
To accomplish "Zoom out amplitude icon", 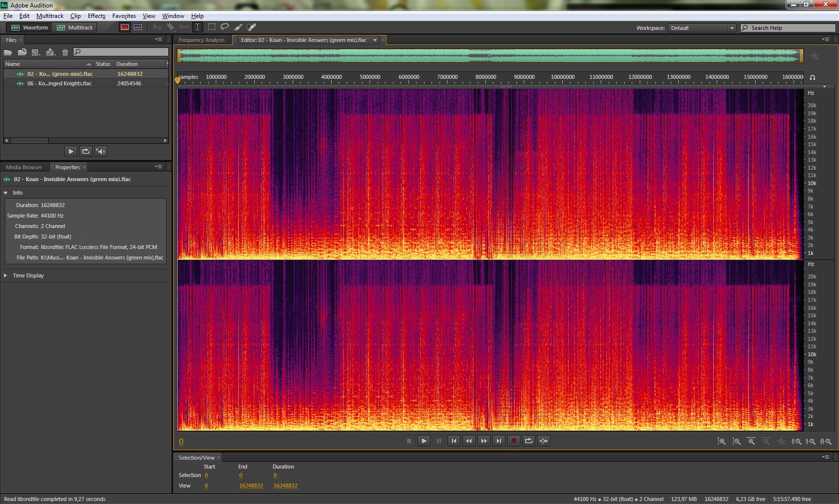I will point(737,441).
